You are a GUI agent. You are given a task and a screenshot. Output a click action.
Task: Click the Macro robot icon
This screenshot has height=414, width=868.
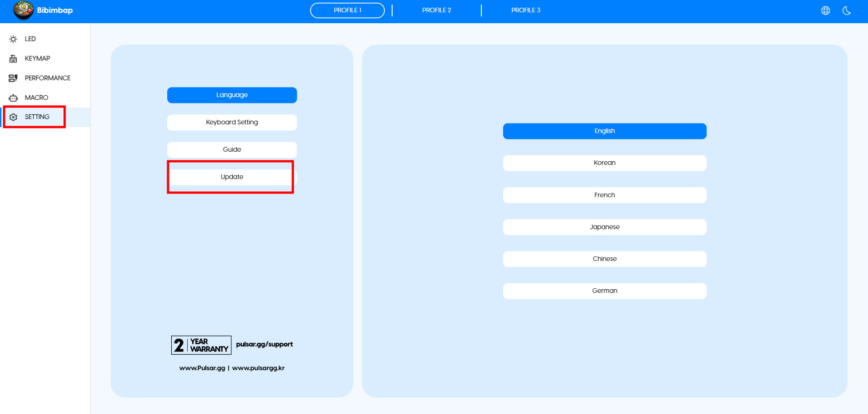[x=13, y=98]
